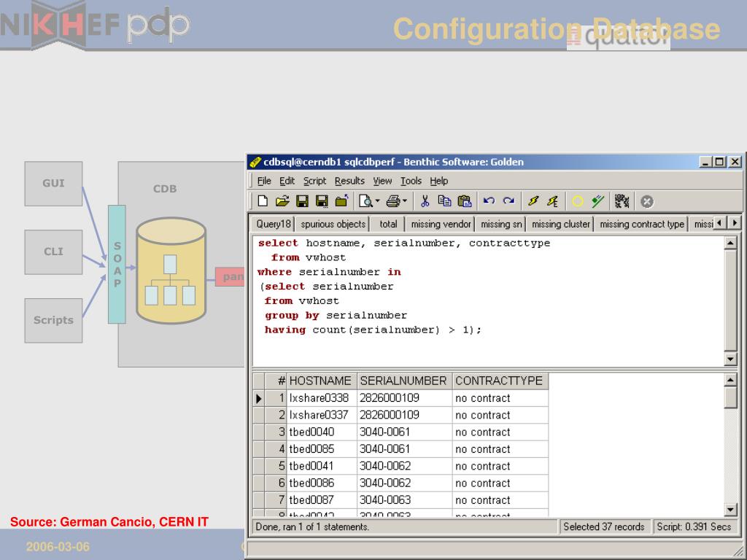Open the Edit menu

(x=287, y=181)
